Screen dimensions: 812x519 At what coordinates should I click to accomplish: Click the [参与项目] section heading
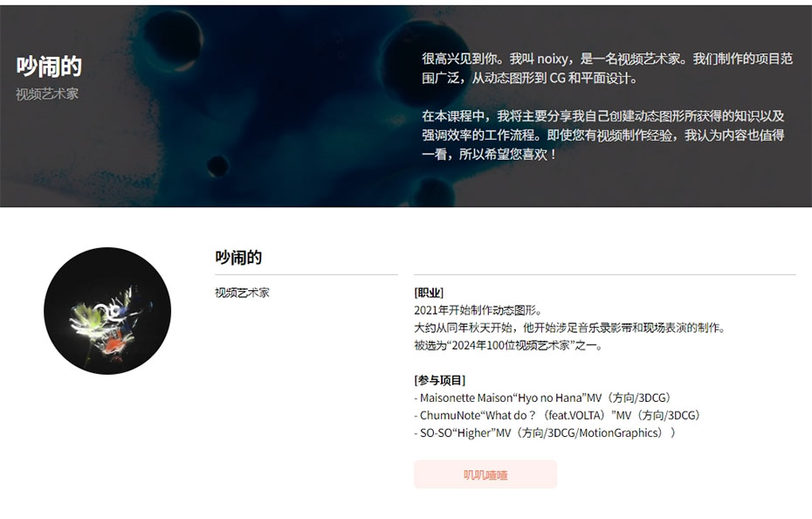440,380
